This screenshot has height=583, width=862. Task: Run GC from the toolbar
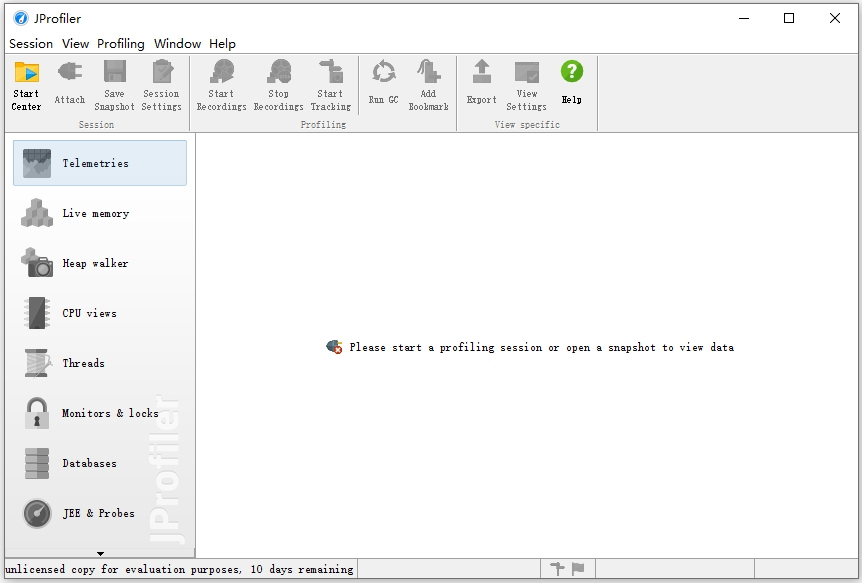[383, 83]
